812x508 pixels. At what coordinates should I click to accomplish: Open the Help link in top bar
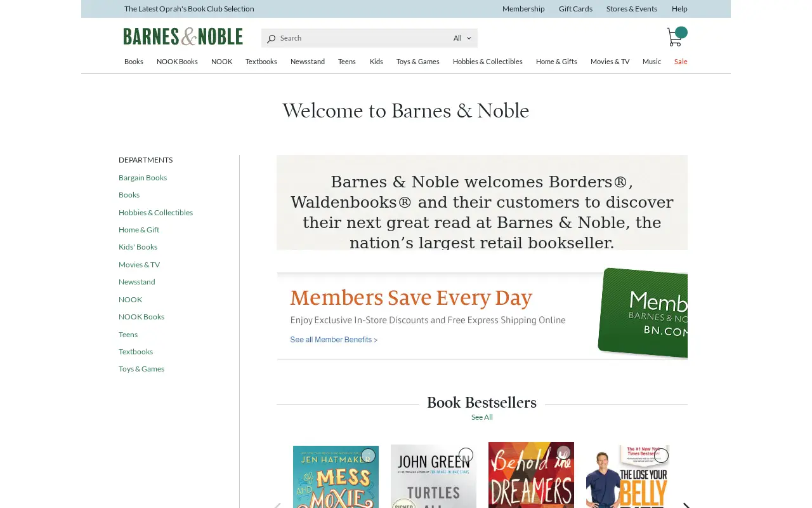point(679,9)
